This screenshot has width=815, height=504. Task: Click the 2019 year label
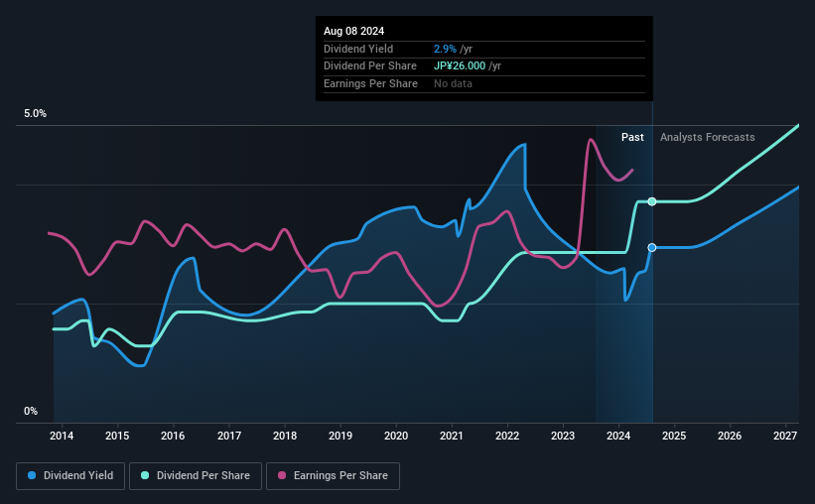tap(340, 436)
